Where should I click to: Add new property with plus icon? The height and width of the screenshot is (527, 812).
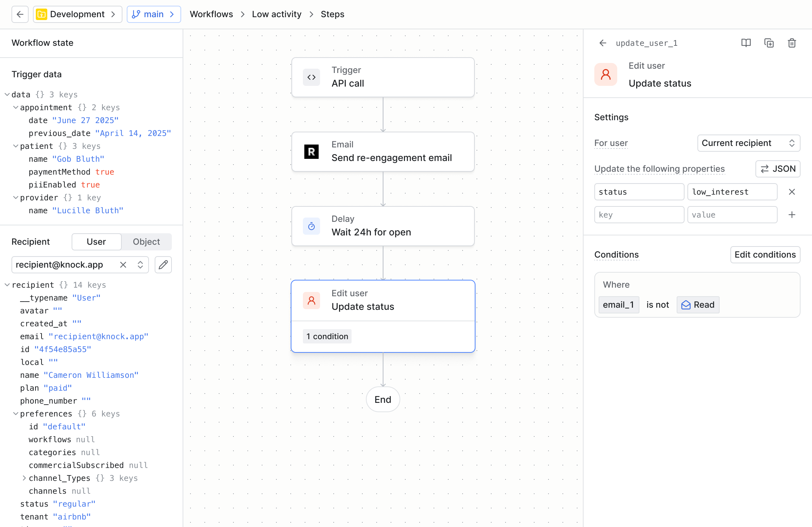point(792,215)
